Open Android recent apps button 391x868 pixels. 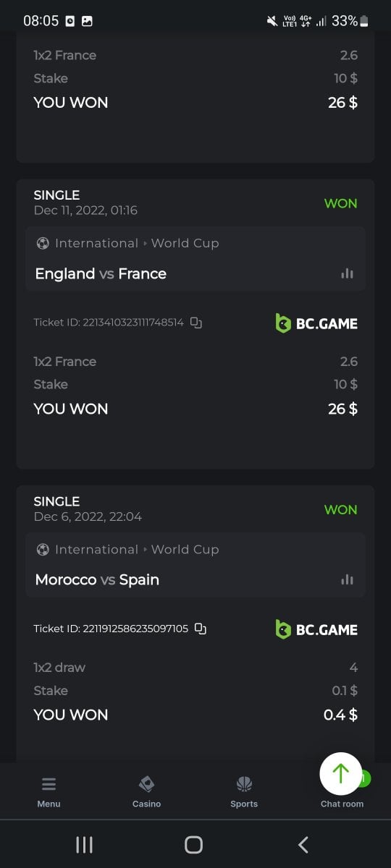(84, 844)
